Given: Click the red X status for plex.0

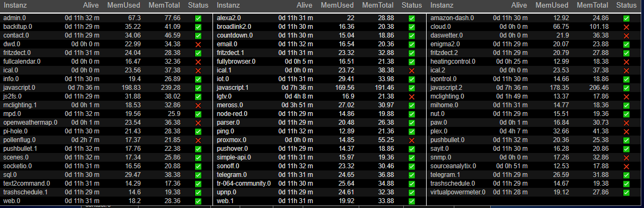Looking at the screenshot, I should coord(627,131).
